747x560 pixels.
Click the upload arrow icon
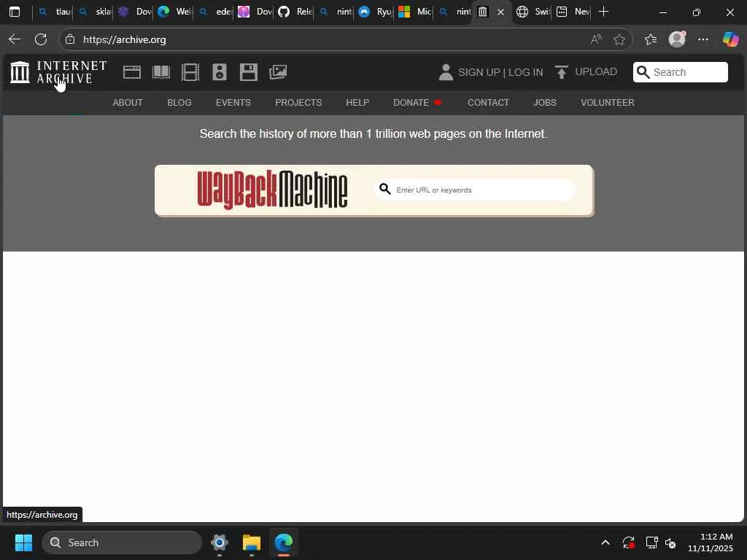pos(562,72)
